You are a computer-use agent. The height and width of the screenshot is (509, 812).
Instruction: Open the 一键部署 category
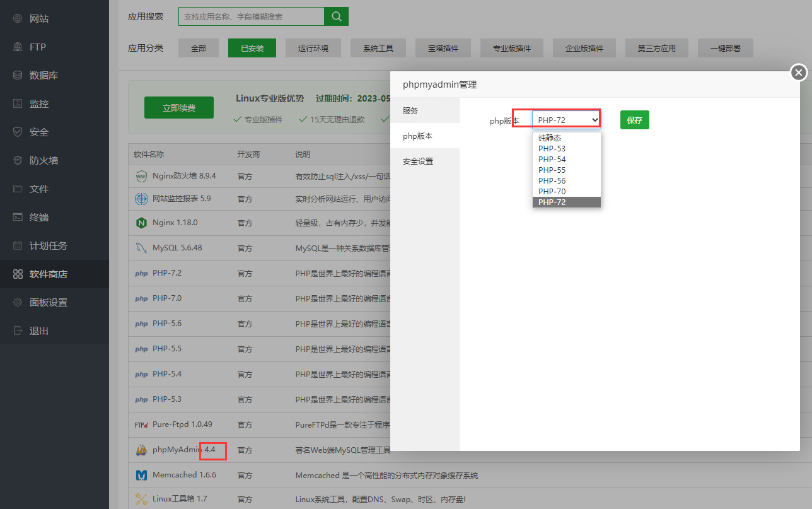click(725, 48)
